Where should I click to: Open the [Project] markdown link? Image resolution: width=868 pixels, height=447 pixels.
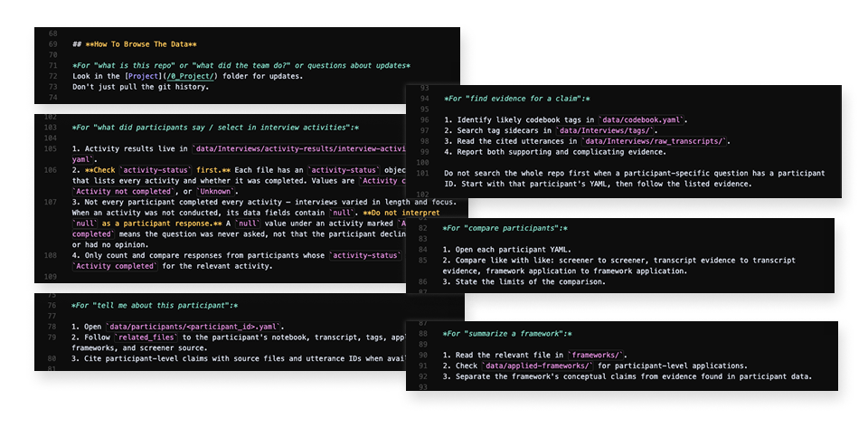144,76
